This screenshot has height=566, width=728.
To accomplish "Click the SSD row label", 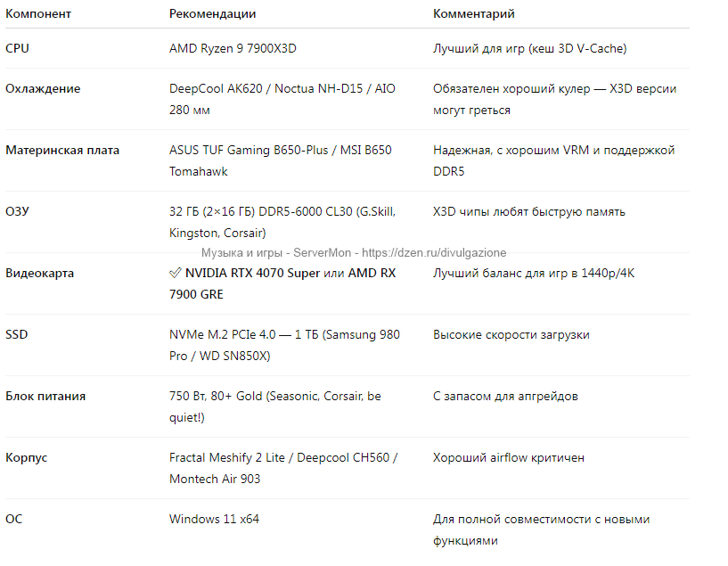I will tap(17, 335).
